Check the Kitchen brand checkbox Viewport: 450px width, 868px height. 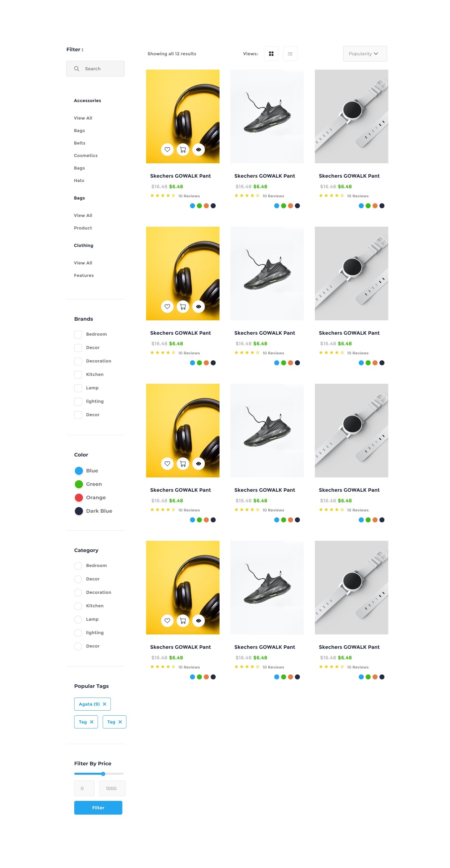(x=78, y=374)
